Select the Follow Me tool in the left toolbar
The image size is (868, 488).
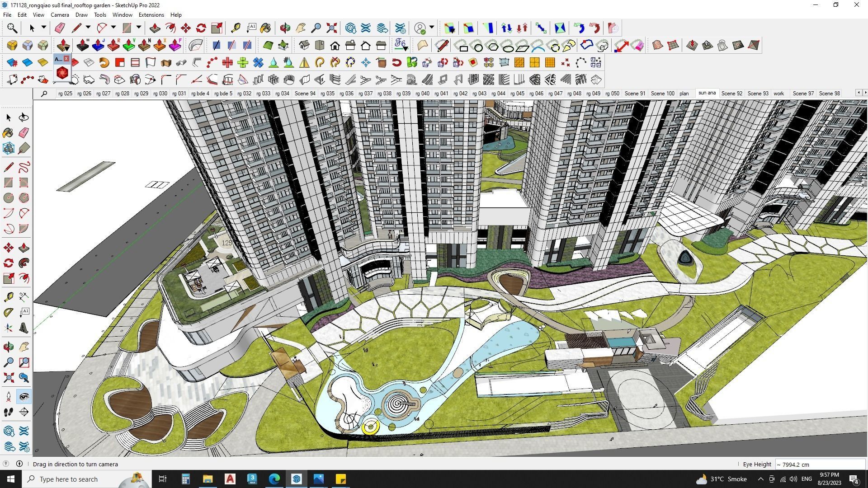pos(24,263)
